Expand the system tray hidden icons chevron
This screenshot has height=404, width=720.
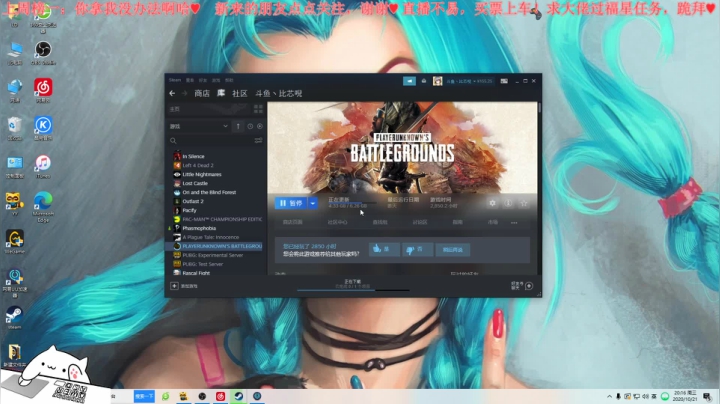(x=609, y=396)
